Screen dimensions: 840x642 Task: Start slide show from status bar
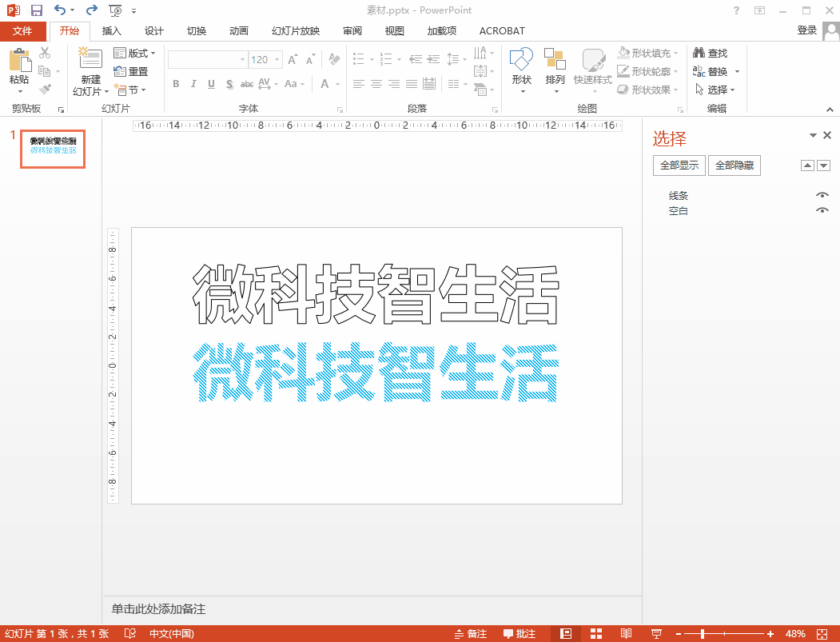[x=655, y=633]
